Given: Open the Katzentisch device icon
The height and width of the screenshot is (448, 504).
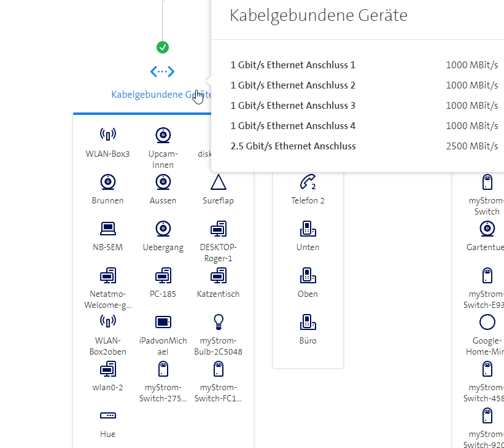Looking at the screenshot, I should click(x=218, y=275).
